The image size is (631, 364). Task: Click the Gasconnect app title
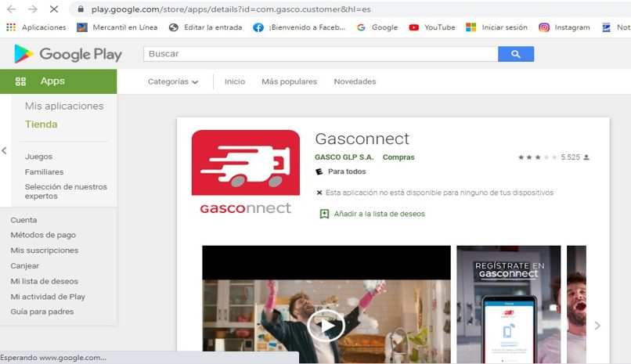[x=362, y=139]
